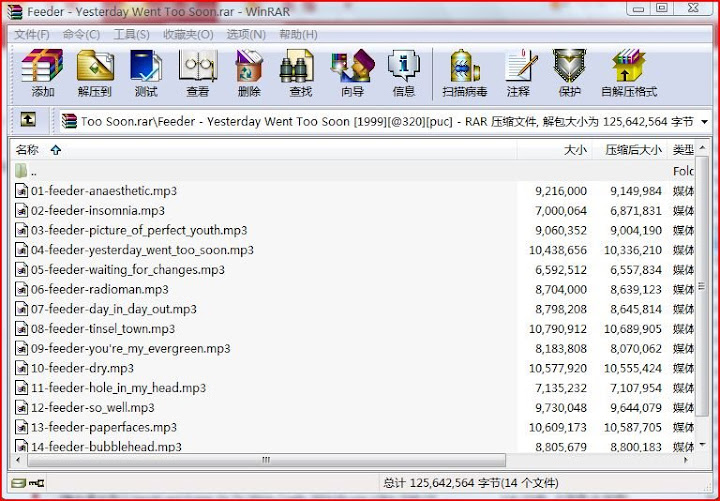Viewport: 720px width, 501px height.
Task: Sort by 压缩后大小 (Packed size) column
Action: tap(629, 150)
